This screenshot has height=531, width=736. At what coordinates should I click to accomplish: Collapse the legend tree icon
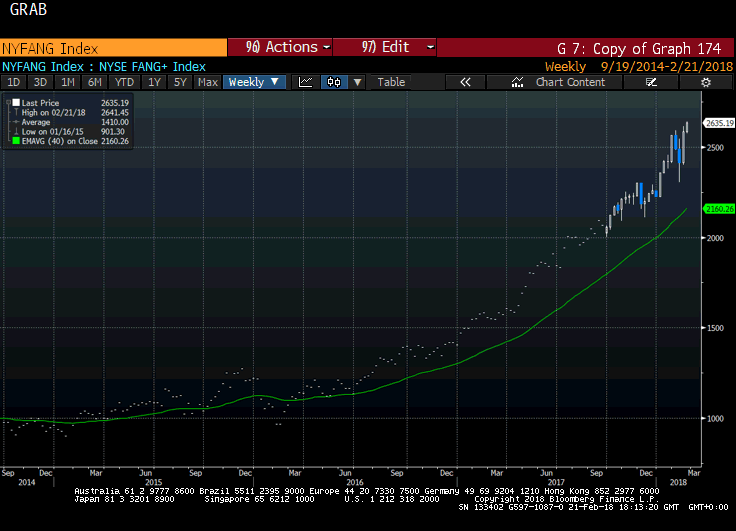pyautogui.click(x=9, y=102)
